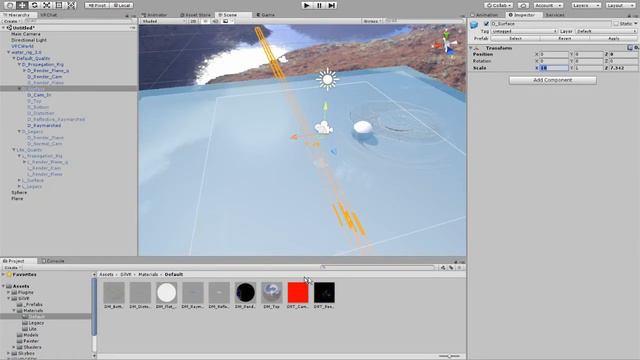Select the Rotate tool in toolbar
This screenshot has height=360, width=640.
coord(34,5)
